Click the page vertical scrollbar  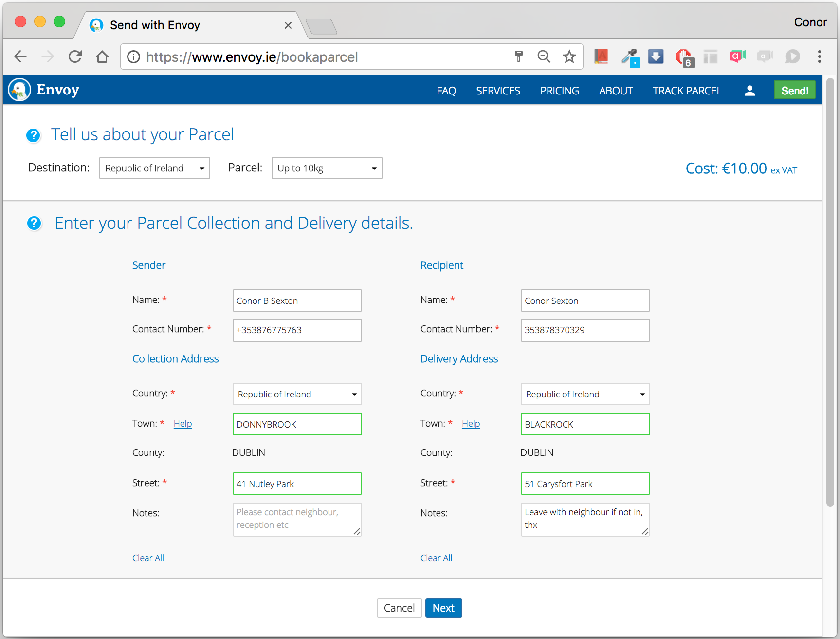(x=830, y=292)
